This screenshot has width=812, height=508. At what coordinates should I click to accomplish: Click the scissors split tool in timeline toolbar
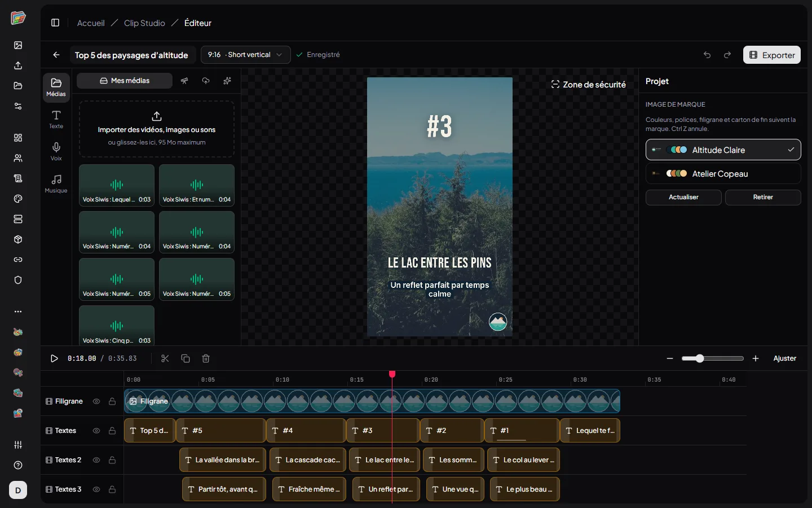point(165,358)
